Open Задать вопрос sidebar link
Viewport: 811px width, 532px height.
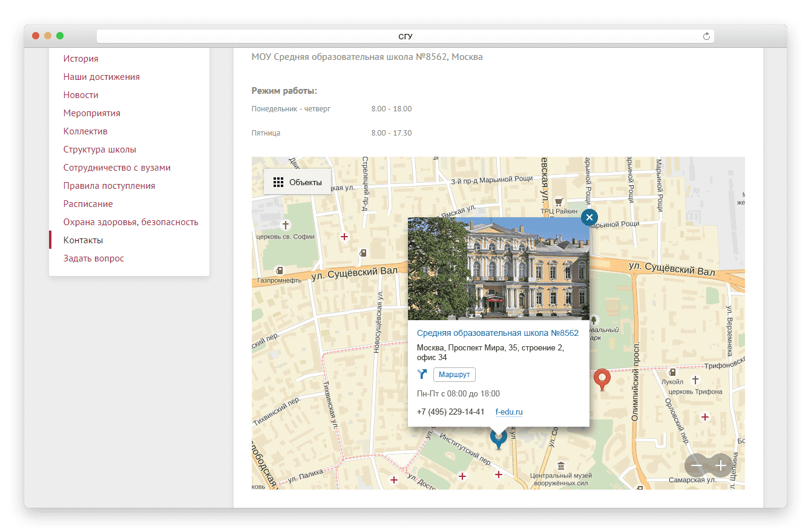[94, 258]
